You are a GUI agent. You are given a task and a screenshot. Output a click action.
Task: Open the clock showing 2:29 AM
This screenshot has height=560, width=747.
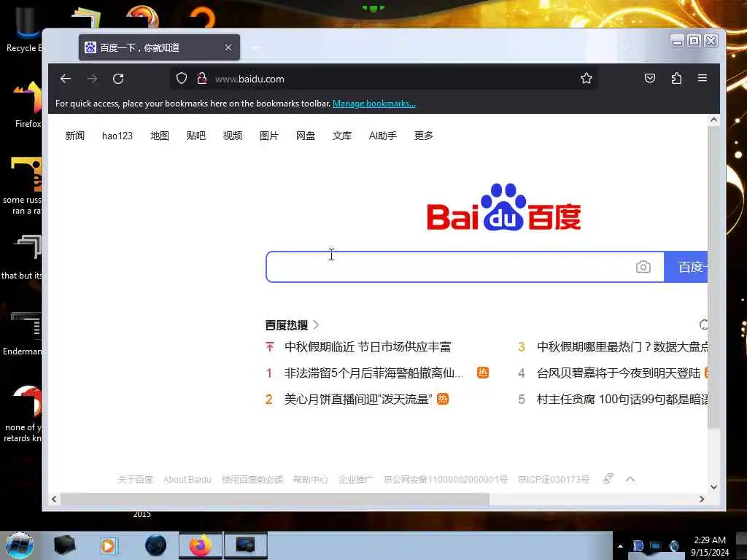(x=710, y=546)
